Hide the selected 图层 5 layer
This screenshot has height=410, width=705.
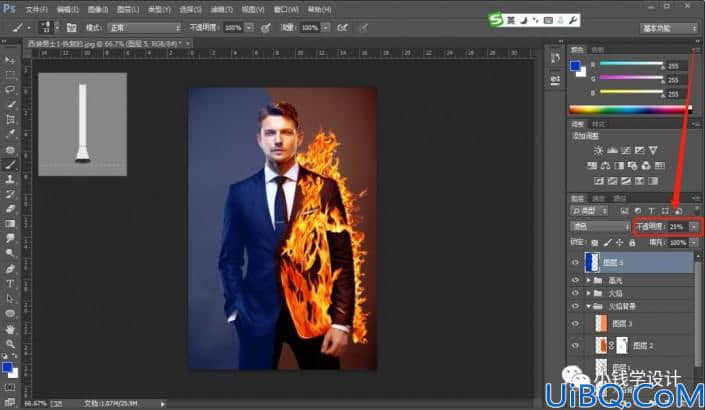click(575, 263)
